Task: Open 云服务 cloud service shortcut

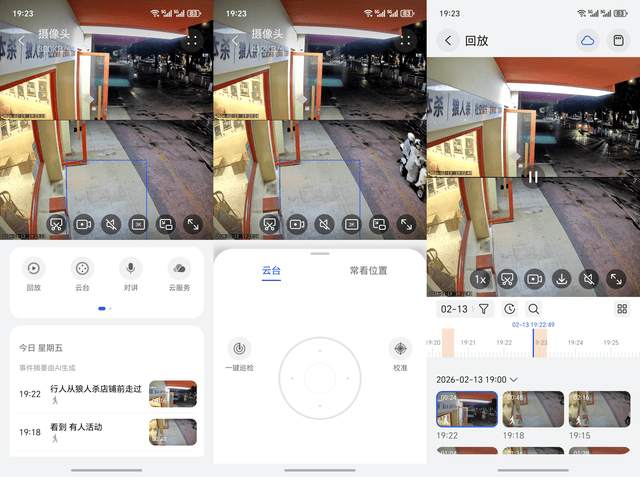Action: [179, 269]
